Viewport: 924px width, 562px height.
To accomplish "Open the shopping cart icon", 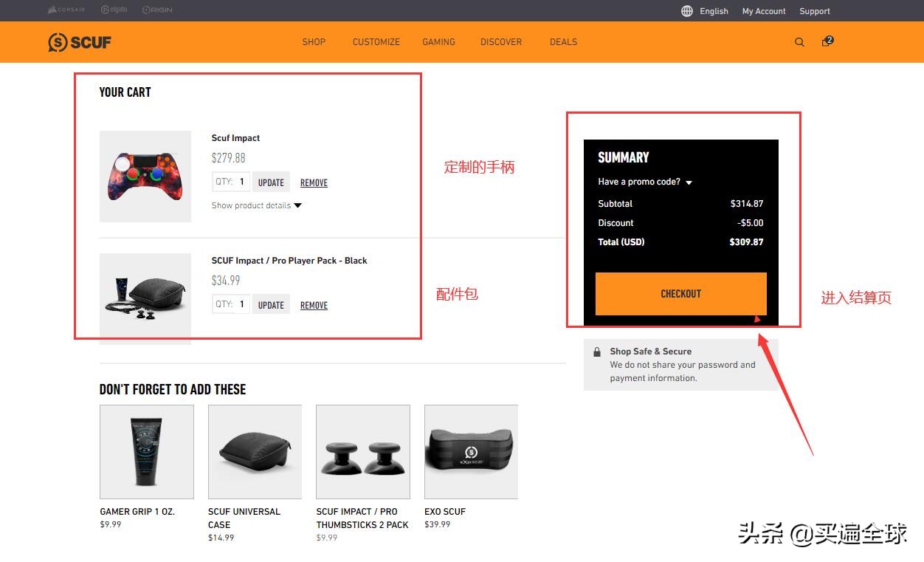I will [827, 41].
